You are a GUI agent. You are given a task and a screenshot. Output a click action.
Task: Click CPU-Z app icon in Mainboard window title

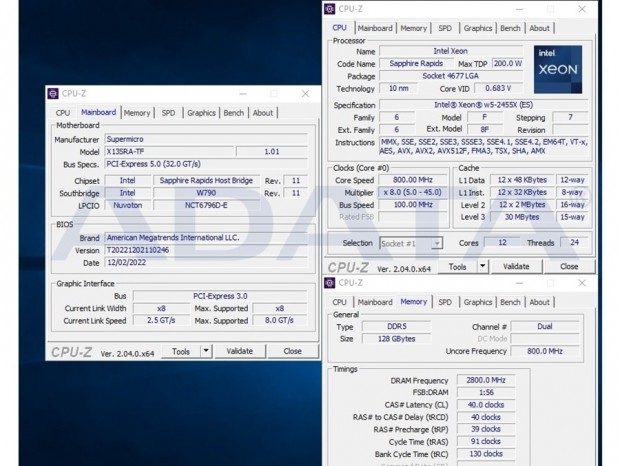pos(53,94)
